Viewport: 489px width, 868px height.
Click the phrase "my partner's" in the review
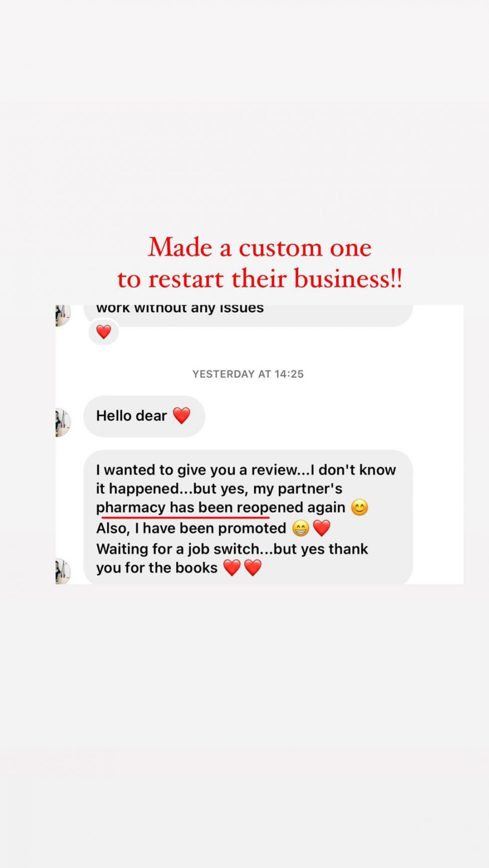pos(297,489)
